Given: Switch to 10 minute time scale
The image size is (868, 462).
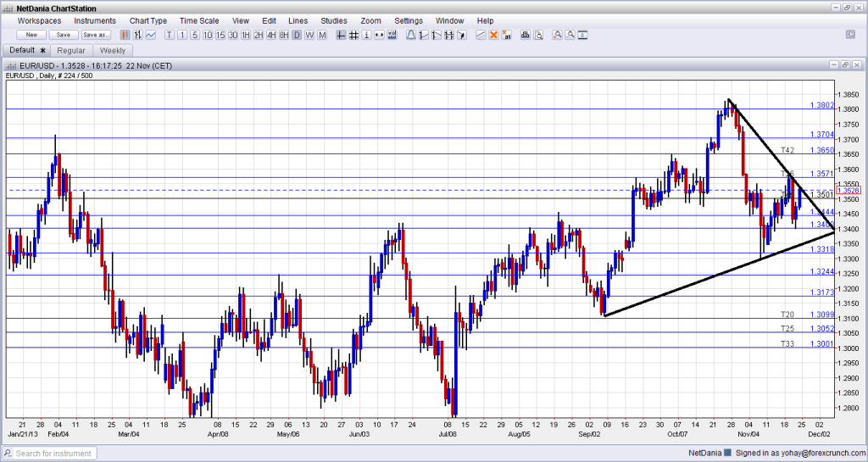Looking at the screenshot, I should pos(208,35).
